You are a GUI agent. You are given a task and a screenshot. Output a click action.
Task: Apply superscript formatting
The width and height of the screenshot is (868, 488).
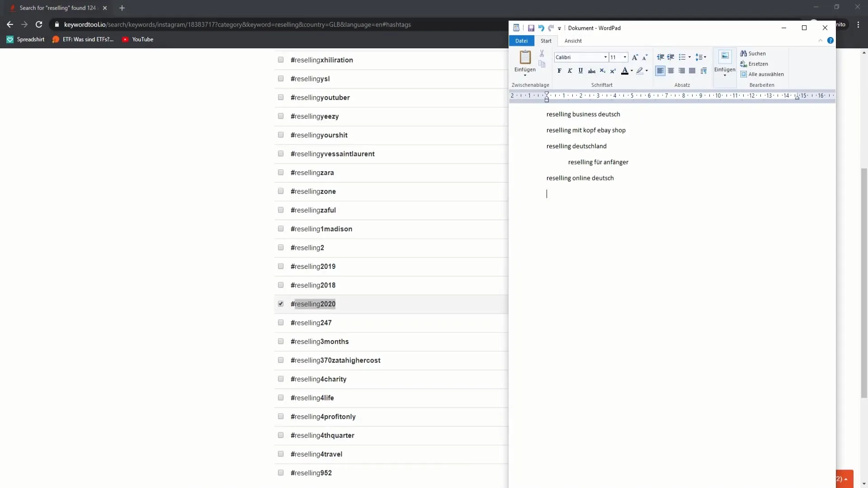pos(613,70)
